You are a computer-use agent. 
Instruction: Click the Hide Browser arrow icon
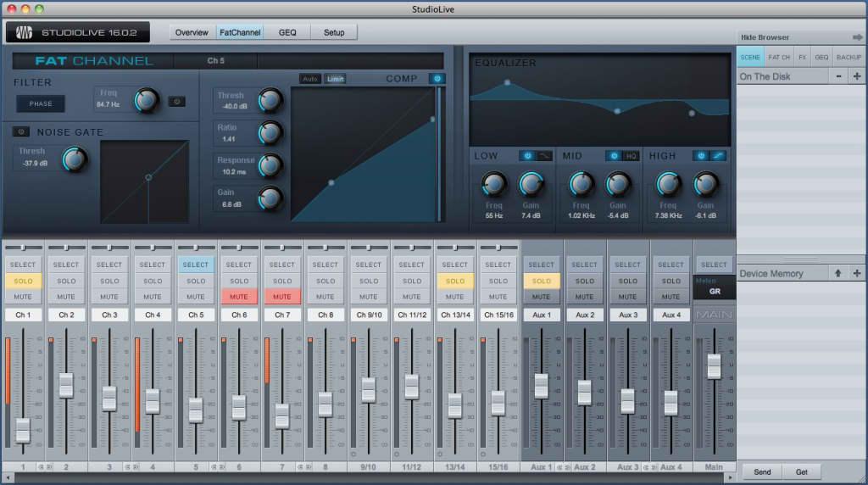coord(858,37)
